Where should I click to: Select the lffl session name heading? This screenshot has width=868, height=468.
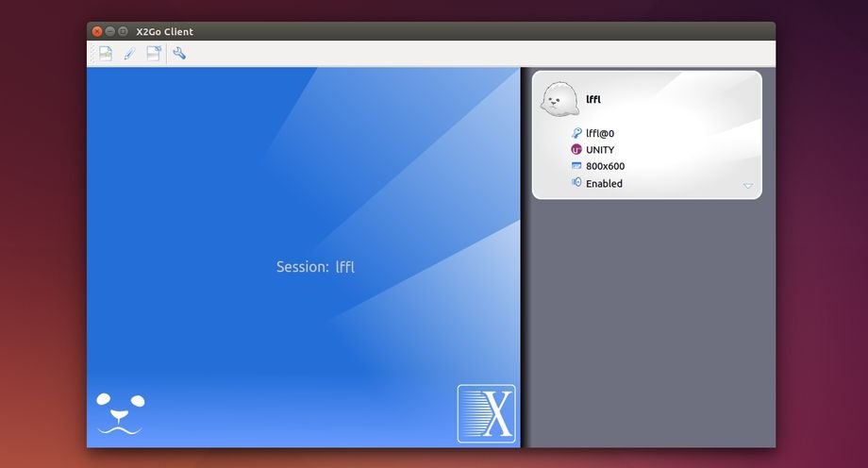pyautogui.click(x=594, y=98)
